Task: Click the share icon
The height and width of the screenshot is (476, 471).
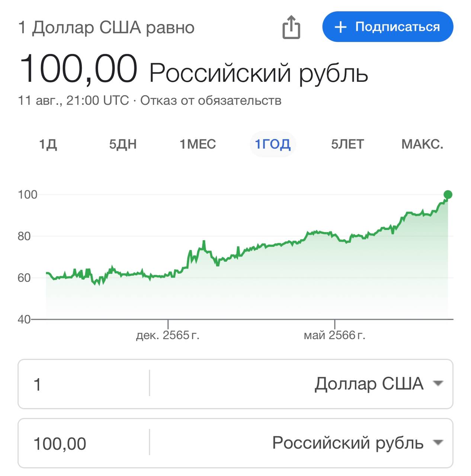Action: [x=291, y=27]
